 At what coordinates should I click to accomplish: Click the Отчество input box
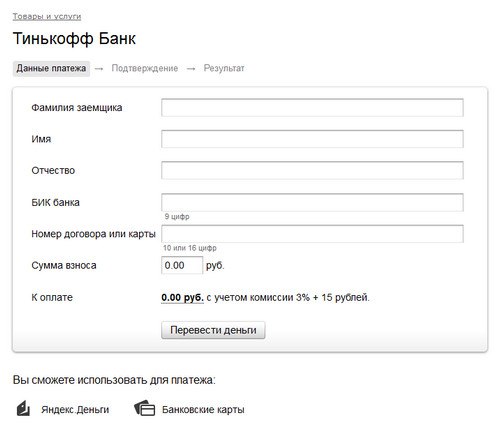(312, 170)
